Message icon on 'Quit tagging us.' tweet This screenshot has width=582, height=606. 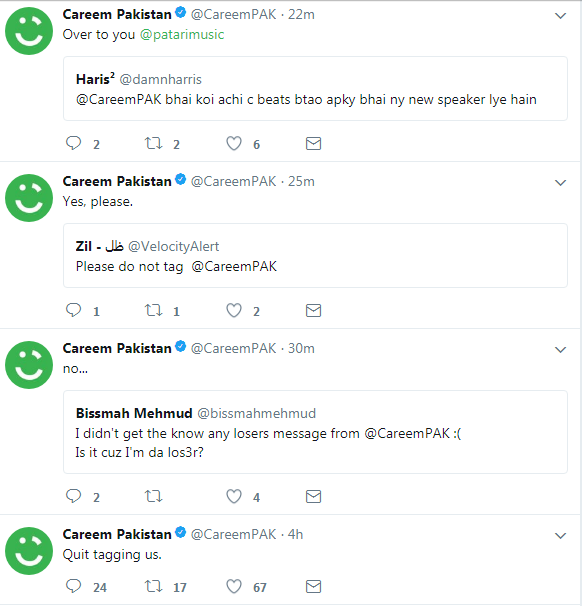(313, 586)
